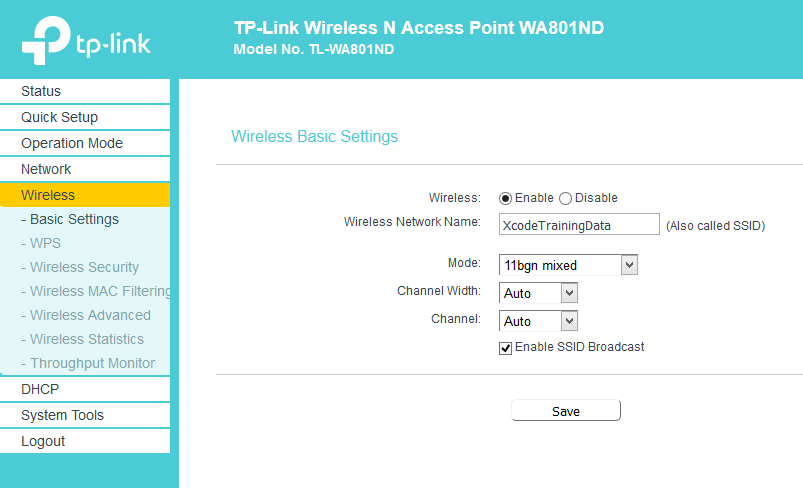This screenshot has height=488, width=803.
Task: Open Operation Mode in the sidebar
Action: (x=85, y=143)
